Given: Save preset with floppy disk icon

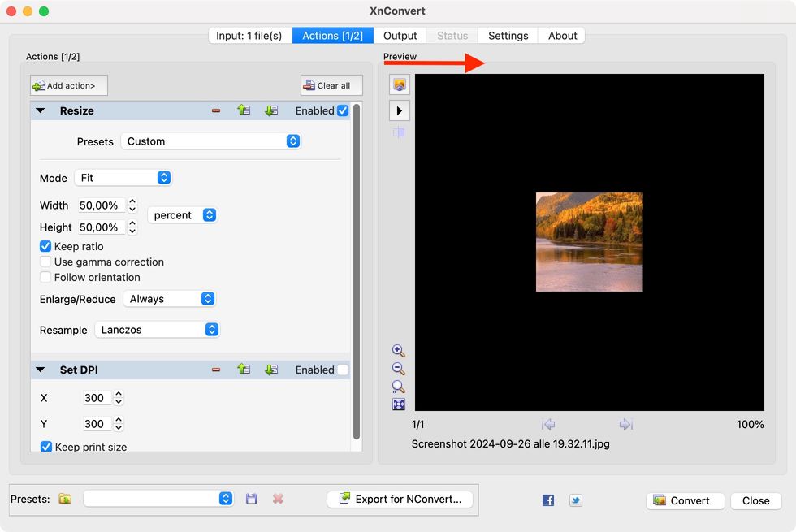Looking at the screenshot, I should (x=252, y=499).
